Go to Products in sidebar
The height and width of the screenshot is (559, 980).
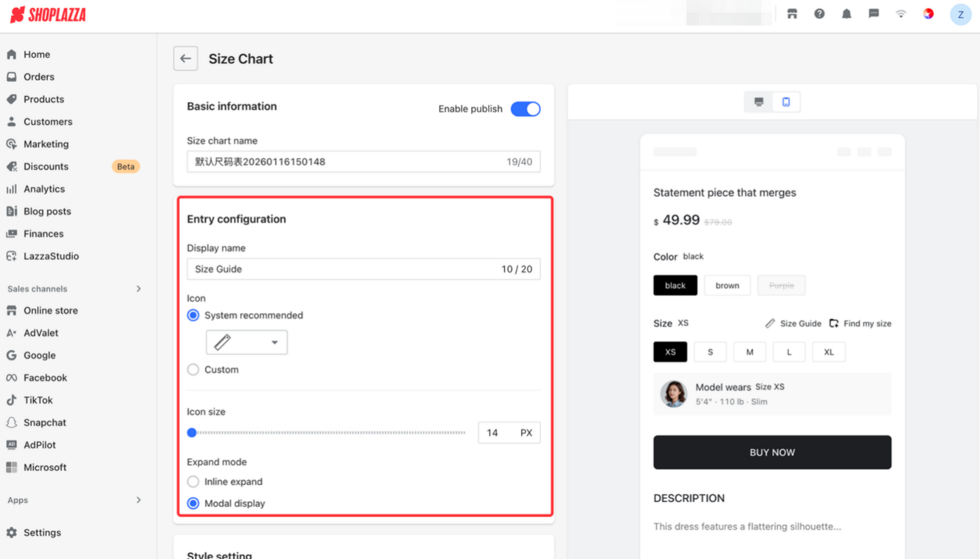coord(43,99)
